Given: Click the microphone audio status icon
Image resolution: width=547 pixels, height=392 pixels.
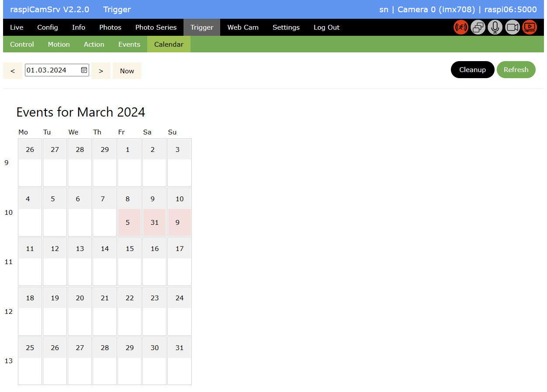Looking at the screenshot, I should (x=495, y=28).
